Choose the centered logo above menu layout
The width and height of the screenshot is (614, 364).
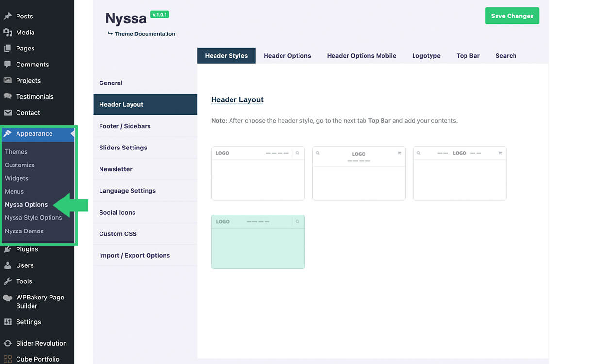[359, 173]
